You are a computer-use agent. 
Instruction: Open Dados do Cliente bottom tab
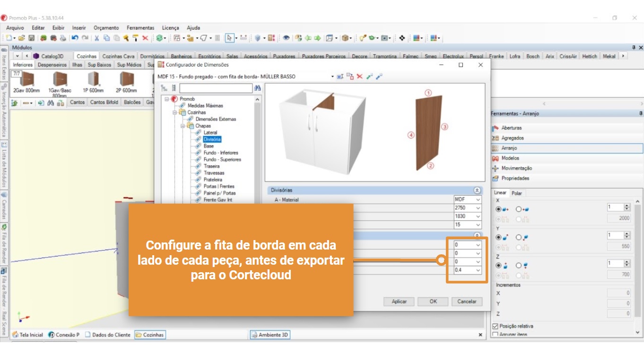tap(108, 335)
